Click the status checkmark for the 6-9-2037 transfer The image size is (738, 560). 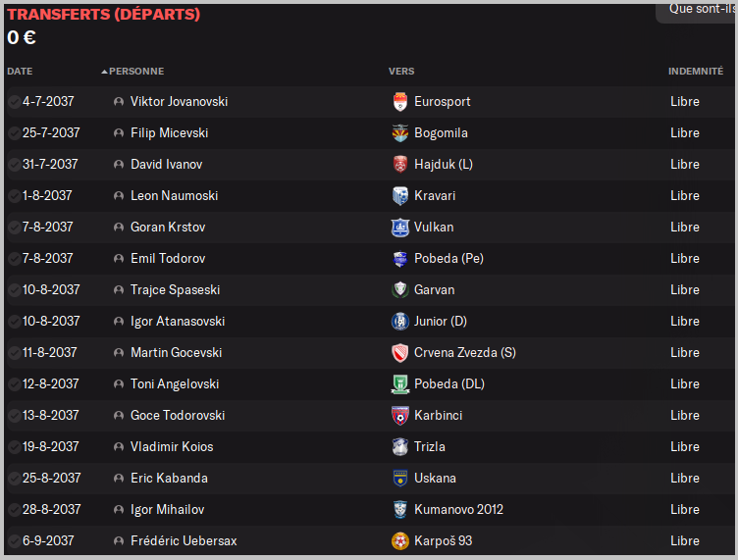(x=14, y=541)
